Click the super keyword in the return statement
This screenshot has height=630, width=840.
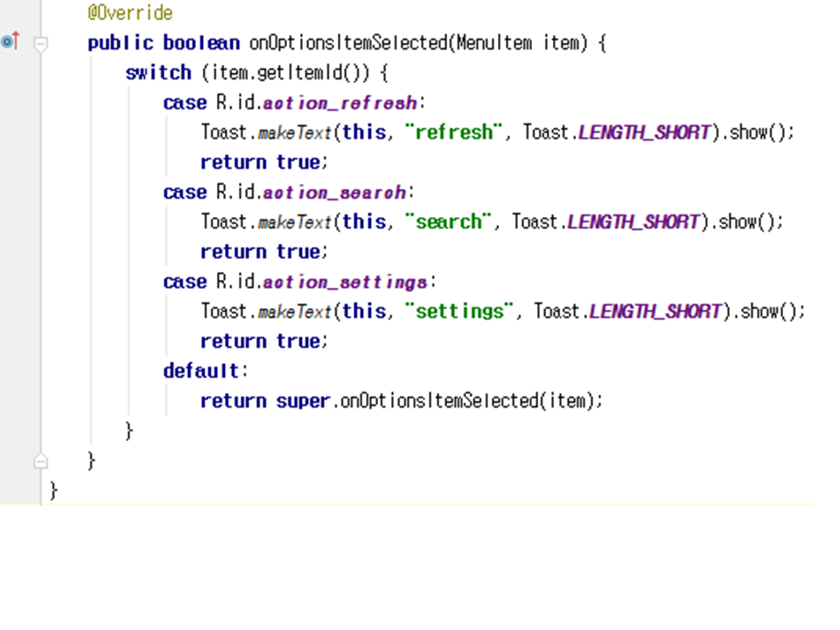303,401
